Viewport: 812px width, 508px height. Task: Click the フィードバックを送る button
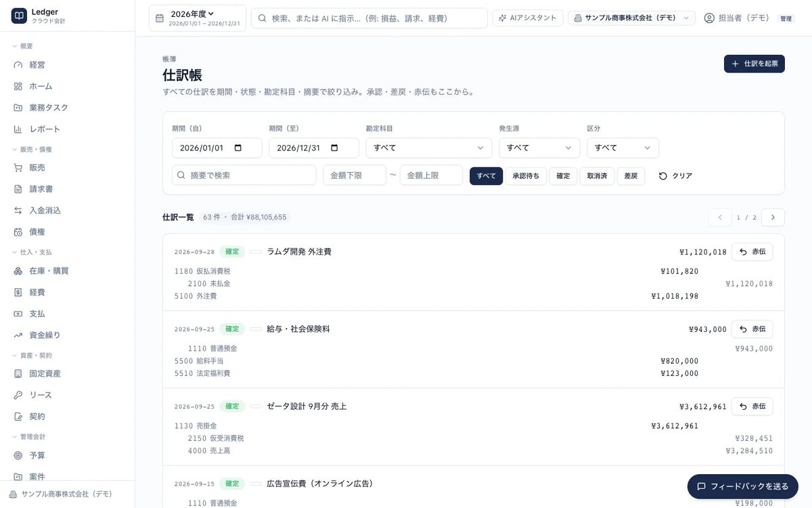coord(743,486)
